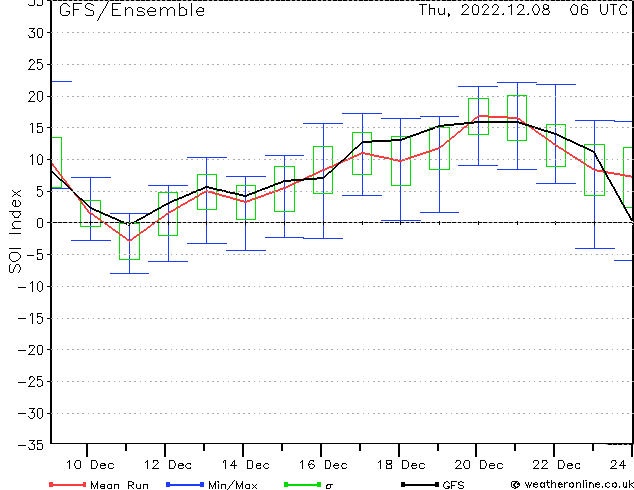The image size is (634, 490).
Task: Click the green sigma box at 13 Dec
Action: [207, 192]
